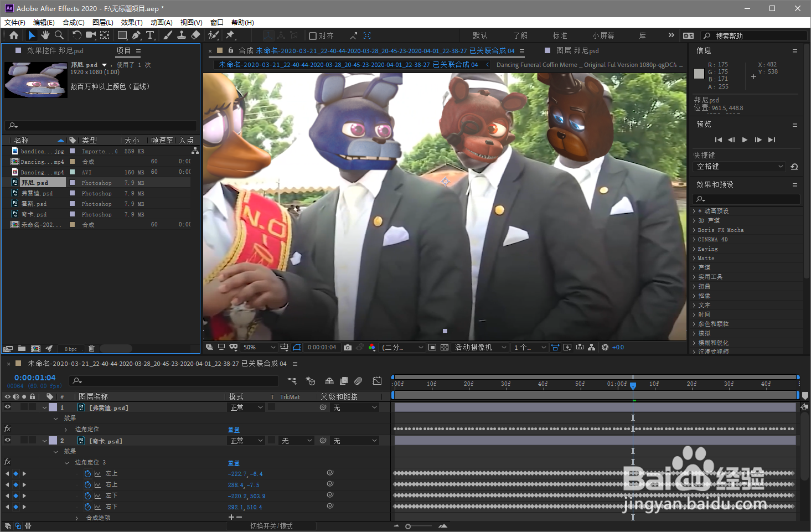Toggle the 左上 property stopwatch
This screenshot has width=811, height=532.
87,473
